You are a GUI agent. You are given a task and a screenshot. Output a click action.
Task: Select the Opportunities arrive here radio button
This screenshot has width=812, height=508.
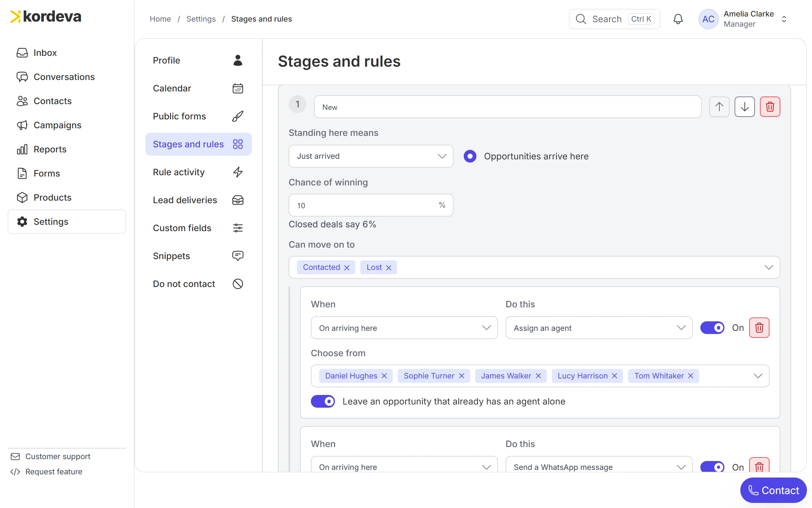(470, 156)
